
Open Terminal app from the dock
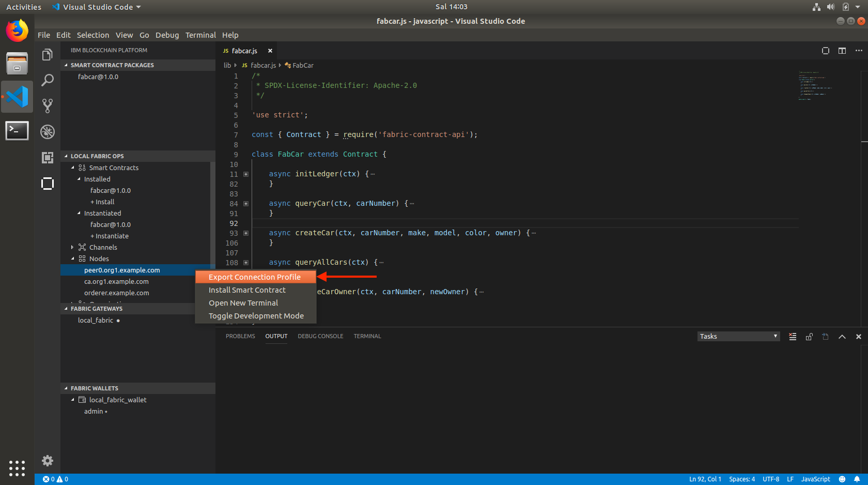(17, 130)
